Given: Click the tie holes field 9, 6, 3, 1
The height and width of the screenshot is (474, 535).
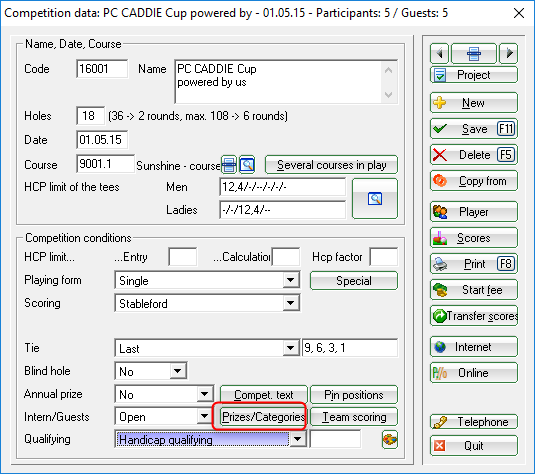Looking at the screenshot, I should click(x=350, y=348).
